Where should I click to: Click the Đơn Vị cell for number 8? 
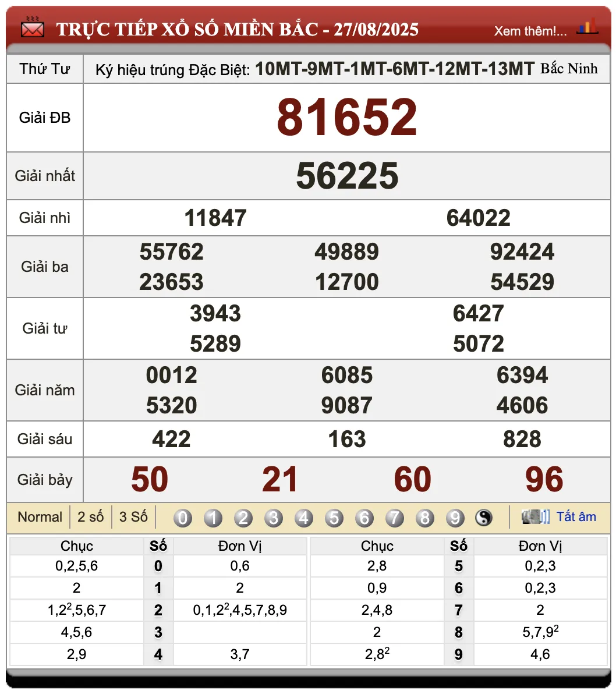pos(540,632)
